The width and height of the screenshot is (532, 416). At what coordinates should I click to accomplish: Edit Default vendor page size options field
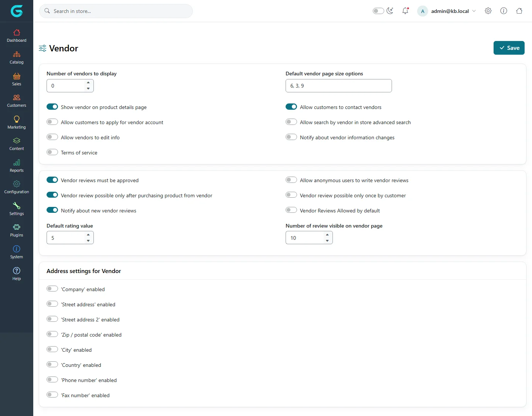(339, 86)
